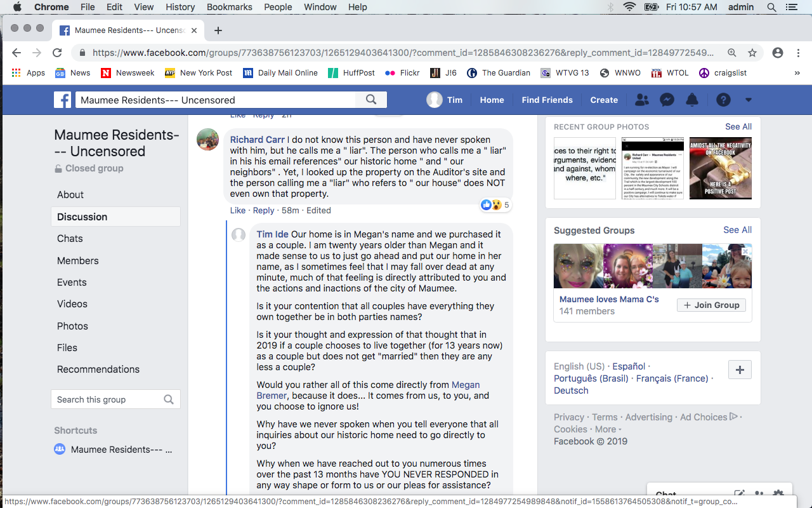Click the search magnifier in Facebook bar
The height and width of the screenshot is (508, 812).
(x=371, y=100)
